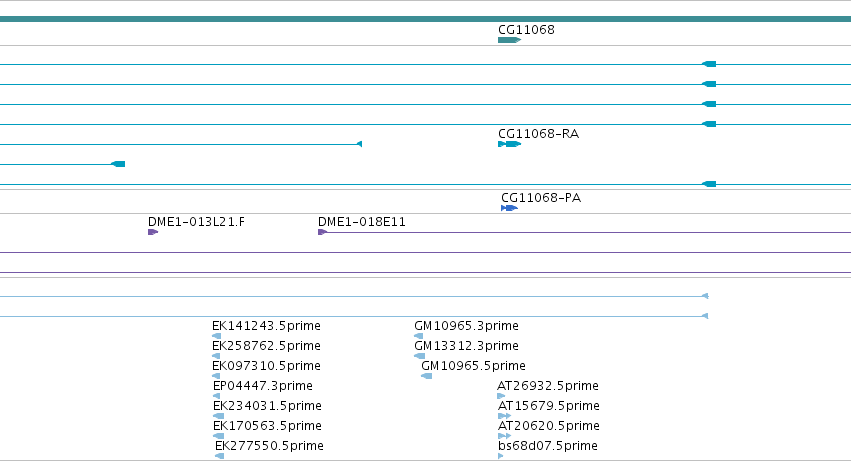Select the GM13312.3prime EST arrow

click(420, 356)
